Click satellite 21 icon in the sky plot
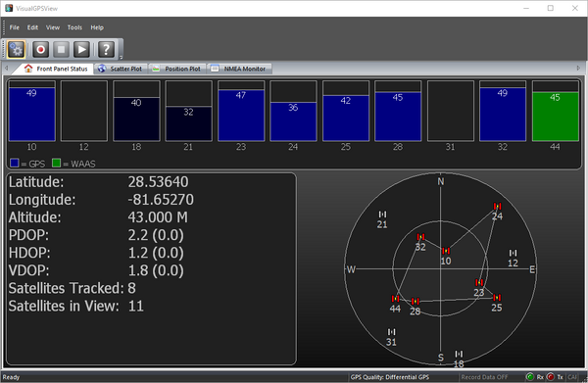The width and height of the screenshot is (588, 383). [382, 214]
